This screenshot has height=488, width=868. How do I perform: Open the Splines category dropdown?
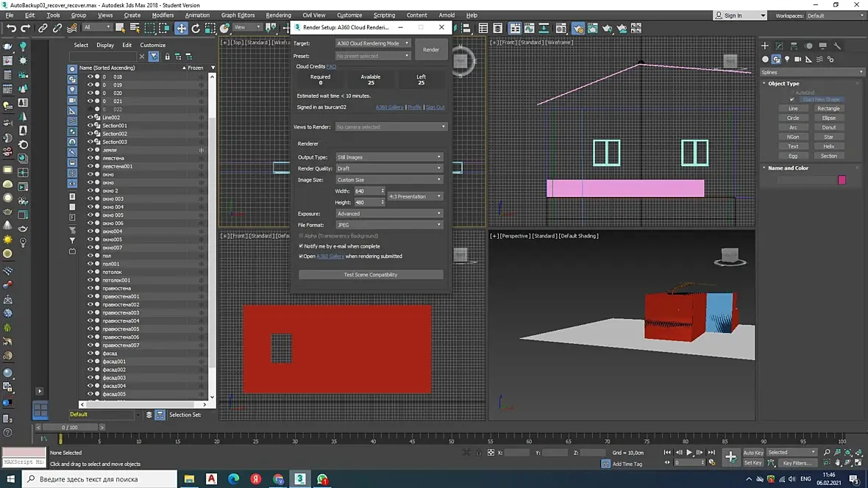[811, 72]
